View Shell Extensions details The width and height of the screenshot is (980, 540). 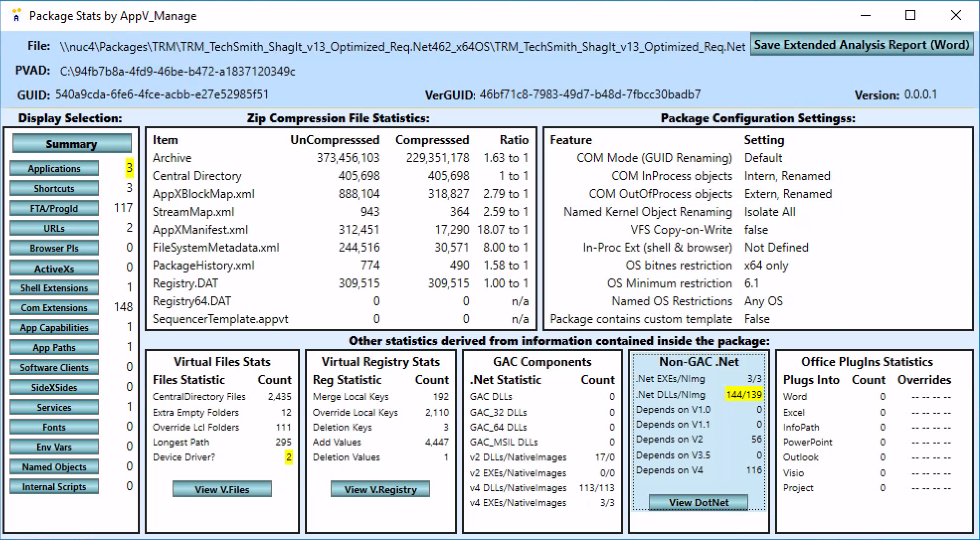point(54,288)
